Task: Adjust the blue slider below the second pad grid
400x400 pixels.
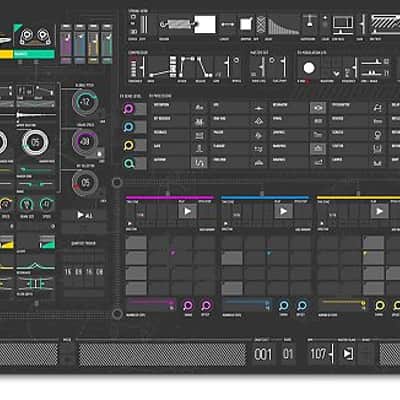Action: click(247, 303)
